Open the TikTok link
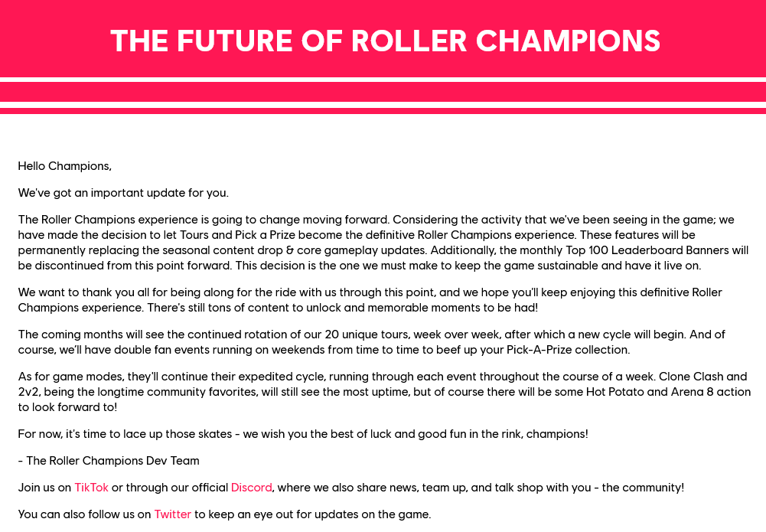766x532 pixels. (91, 488)
